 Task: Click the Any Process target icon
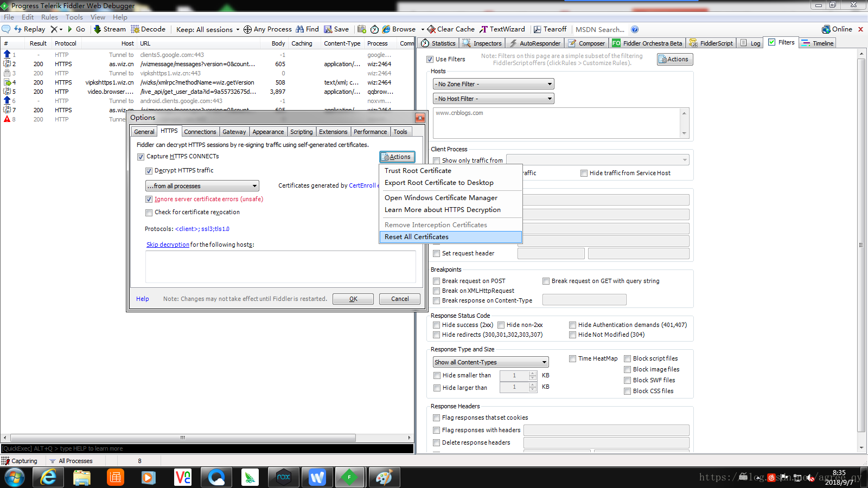click(247, 29)
